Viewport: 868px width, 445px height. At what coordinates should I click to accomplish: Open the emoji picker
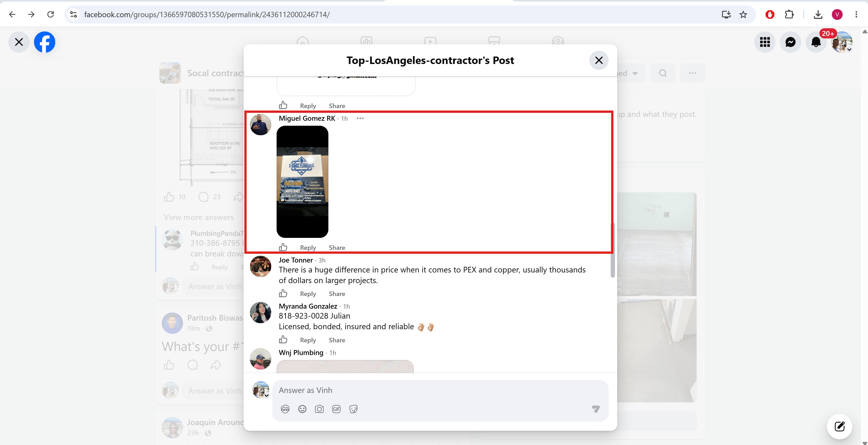click(302, 409)
